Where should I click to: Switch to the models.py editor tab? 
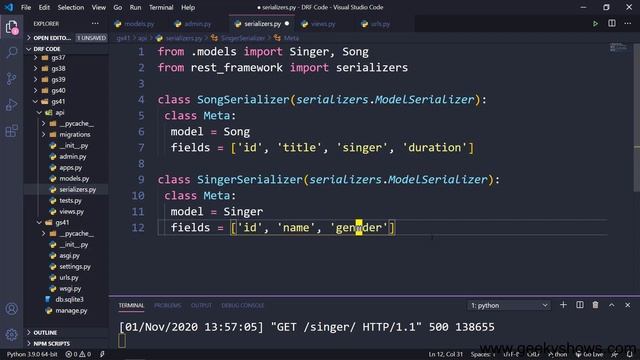[x=139, y=24]
